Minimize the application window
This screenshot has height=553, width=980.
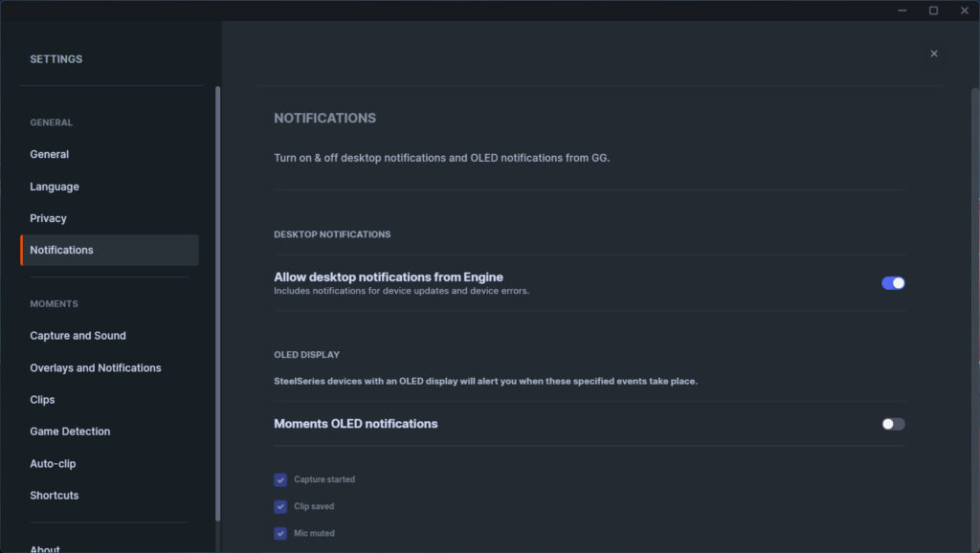pyautogui.click(x=902, y=11)
